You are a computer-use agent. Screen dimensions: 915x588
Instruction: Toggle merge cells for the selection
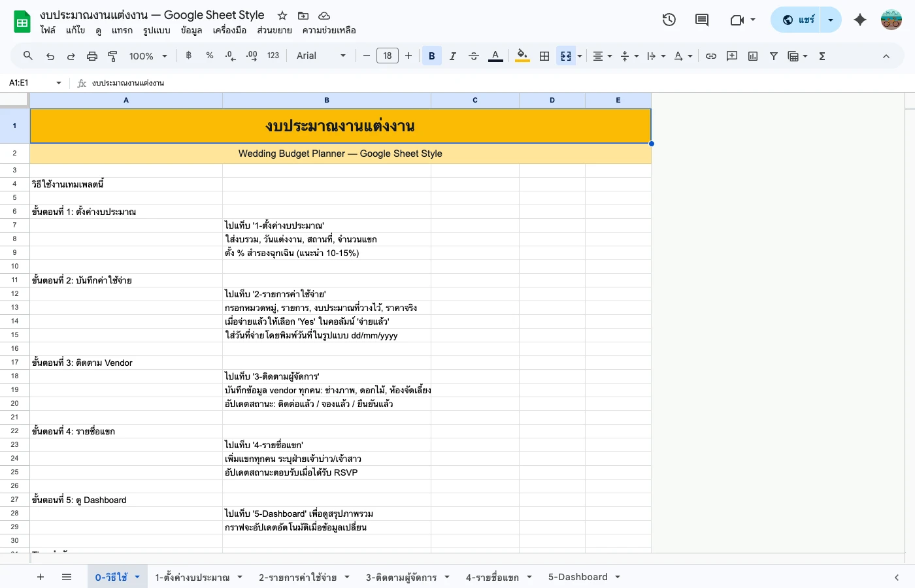(565, 56)
